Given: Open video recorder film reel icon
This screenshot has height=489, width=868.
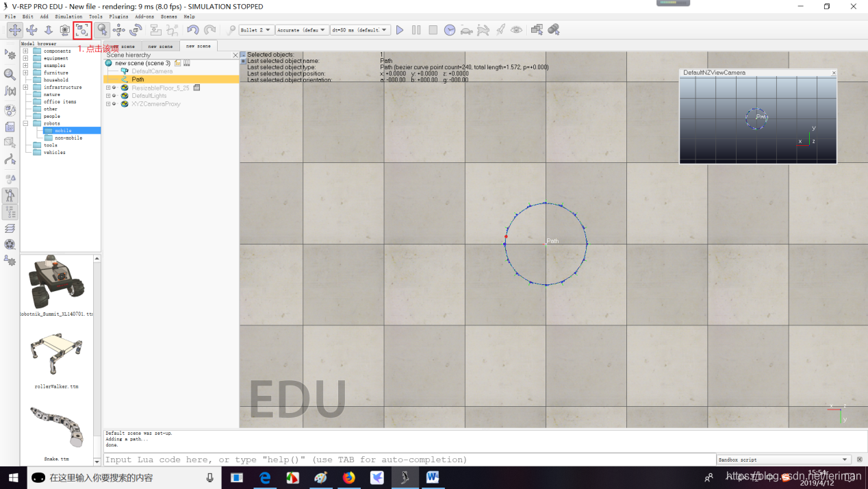Looking at the screenshot, I should [10, 244].
